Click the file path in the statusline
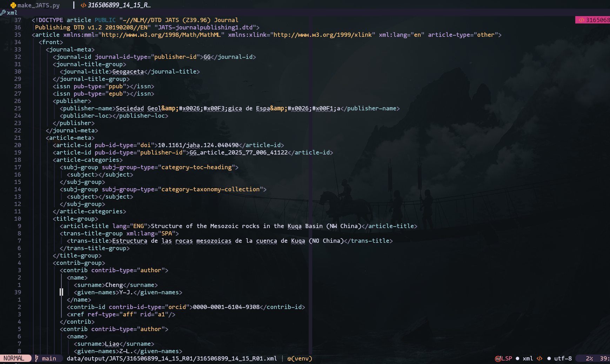610x364 pixels. pos(172,358)
